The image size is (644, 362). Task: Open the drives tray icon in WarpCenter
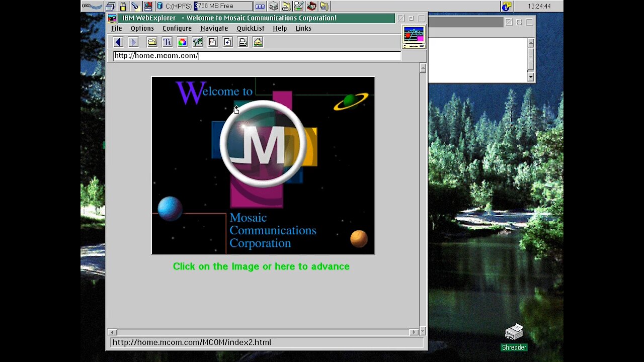click(x=273, y=7)
